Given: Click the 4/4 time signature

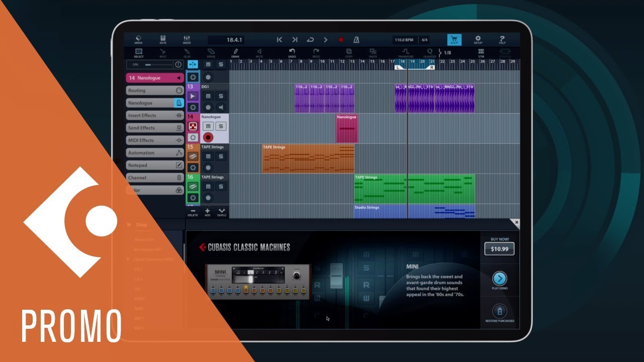Looking at the screenshot, I should 424,40.
